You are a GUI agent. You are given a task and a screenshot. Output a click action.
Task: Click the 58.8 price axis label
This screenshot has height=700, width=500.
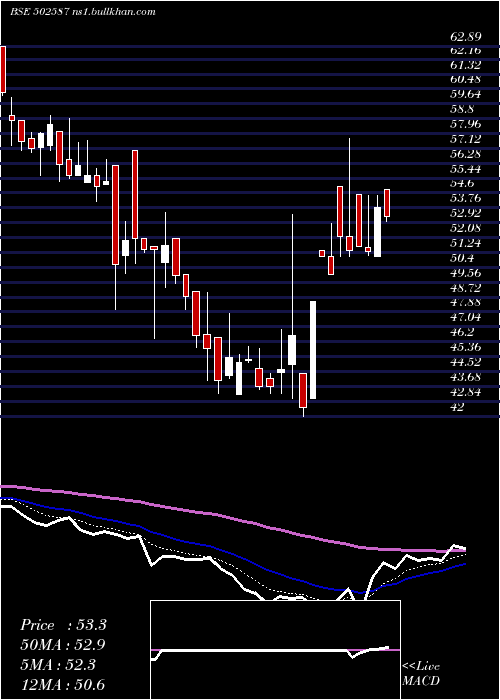(x=462, y=109)
